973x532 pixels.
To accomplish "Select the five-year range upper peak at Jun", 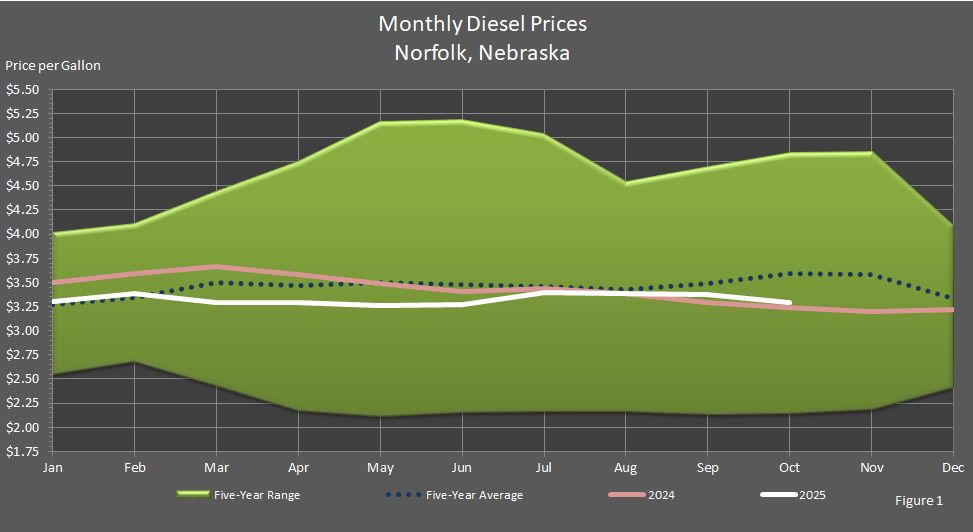I will 462,121.
